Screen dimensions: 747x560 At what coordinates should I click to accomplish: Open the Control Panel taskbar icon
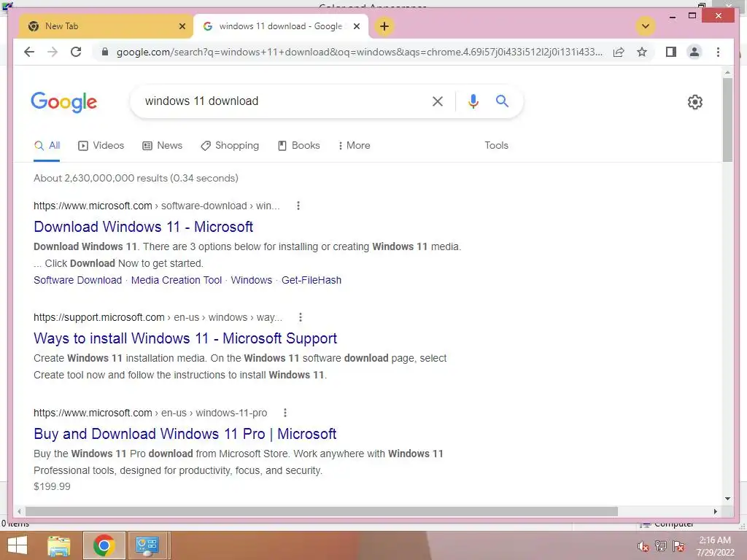147,545
